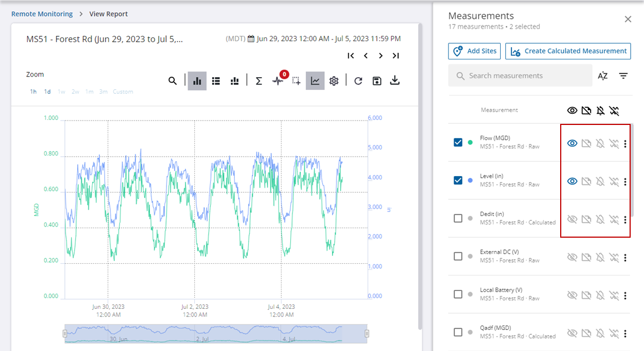Image resolution: width=644 pixels, height=351 pixels.
Task: Click the refresh report icon
Action: [358, 81]
